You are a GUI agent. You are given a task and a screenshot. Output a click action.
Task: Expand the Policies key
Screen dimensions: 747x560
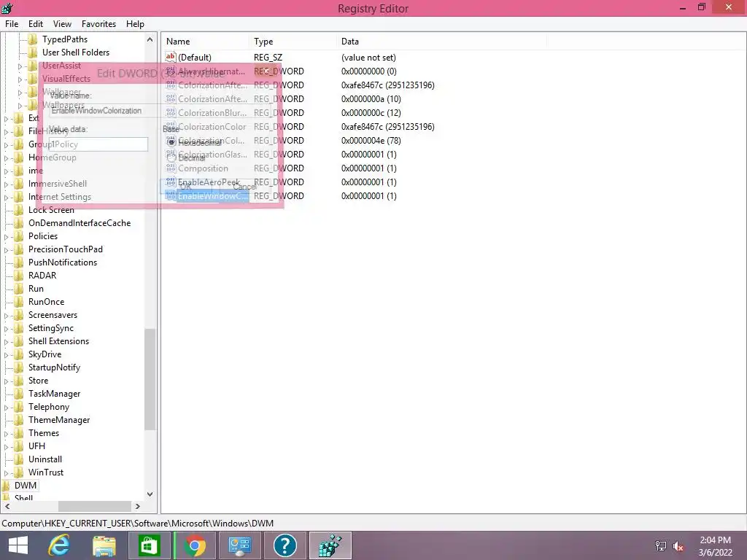click(x=6, y=237)
